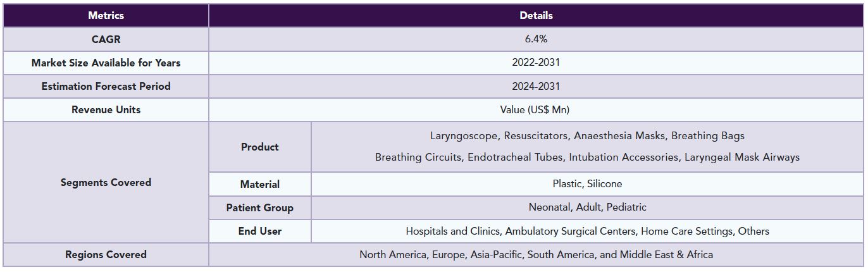Screen dimensions: 868x272
Task: Select the Segments Covered cell
Action: pyautogui.click(x=106, y=182)
